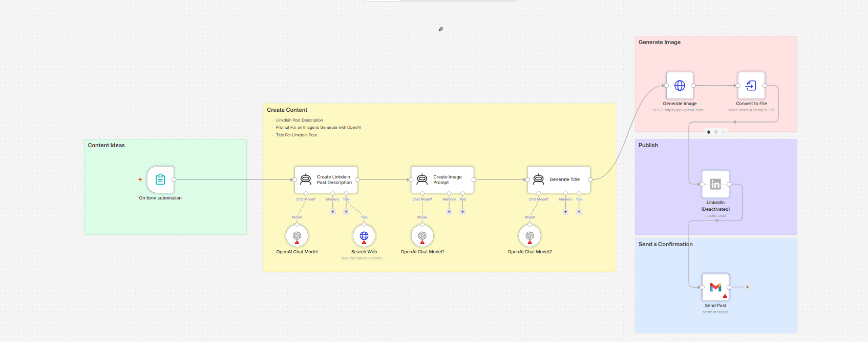868x342 pixels.
Task: Click the 'Linkedin Post Description' bullet text
Action: coord(299,120)
